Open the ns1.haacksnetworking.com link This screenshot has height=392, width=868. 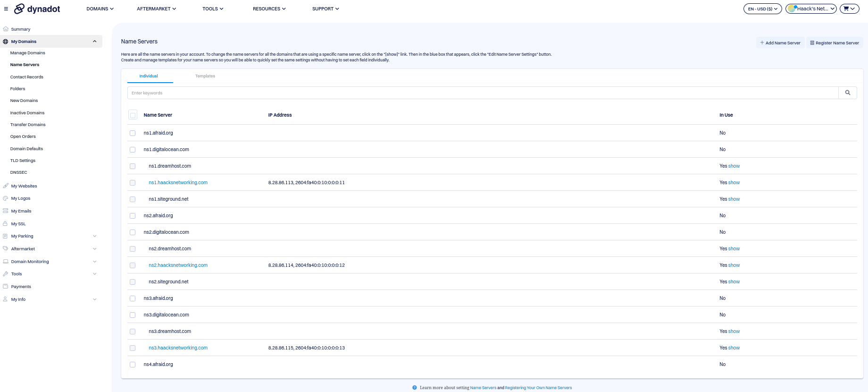click(178, 182)
